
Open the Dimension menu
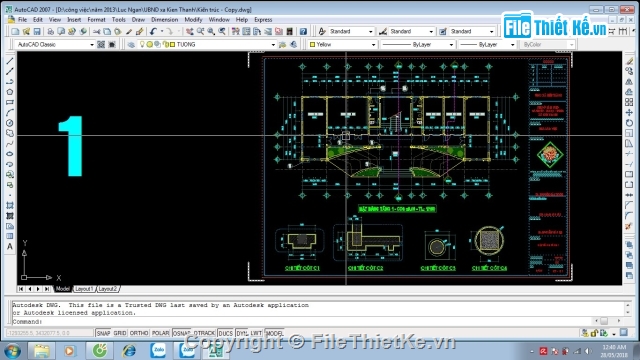[x=164, y=20]
